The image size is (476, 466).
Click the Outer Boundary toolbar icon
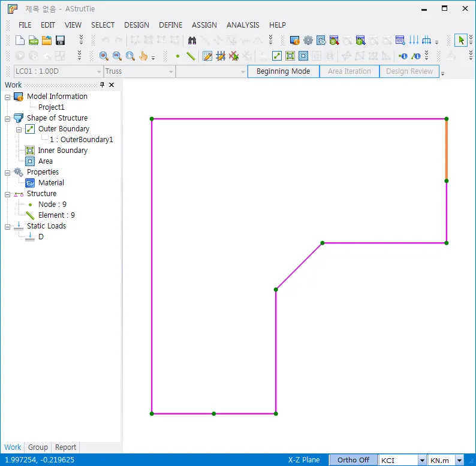point(277,56)
